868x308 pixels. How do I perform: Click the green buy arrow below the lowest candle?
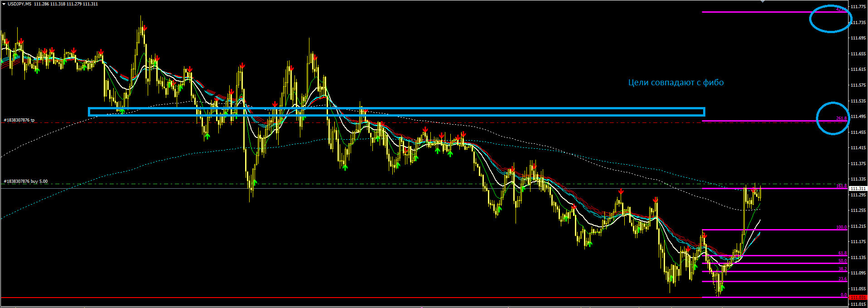[722, 287]
